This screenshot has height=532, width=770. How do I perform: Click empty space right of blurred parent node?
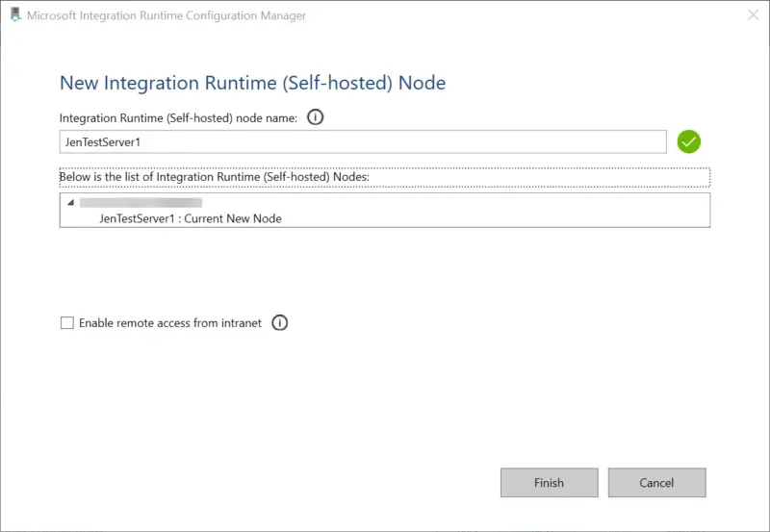click(x=462, y=203)
